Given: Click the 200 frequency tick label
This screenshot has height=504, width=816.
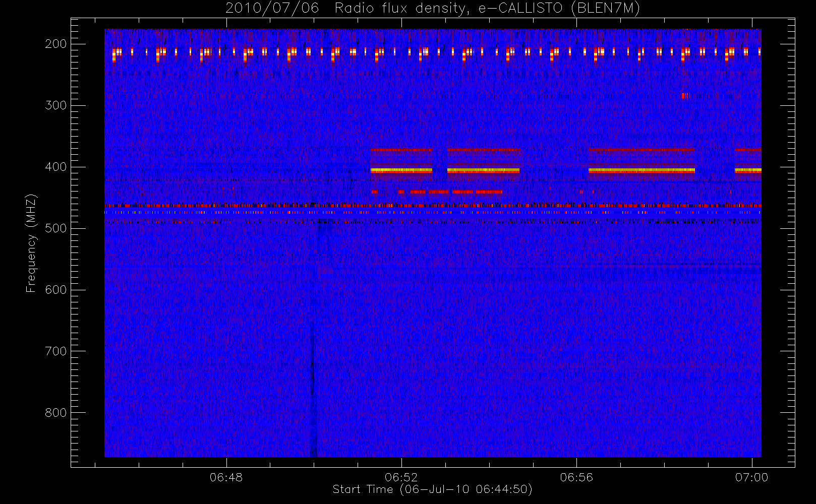Looking at the screenshot, I should tap(55, 44).
